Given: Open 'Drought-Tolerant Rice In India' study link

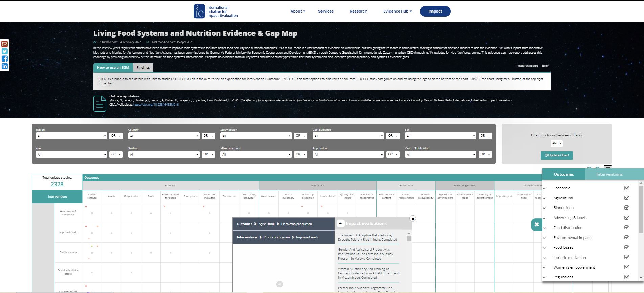Looking at the screenshot, I should [x=368, y=237].
